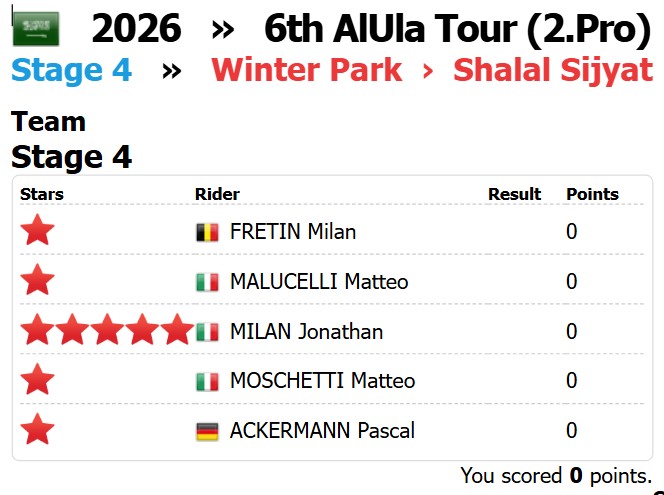Image resolution: width=664 pixels, height=495 pixels.
Task: Open the Stage 4 link in blue
Action: coord(71,71)
